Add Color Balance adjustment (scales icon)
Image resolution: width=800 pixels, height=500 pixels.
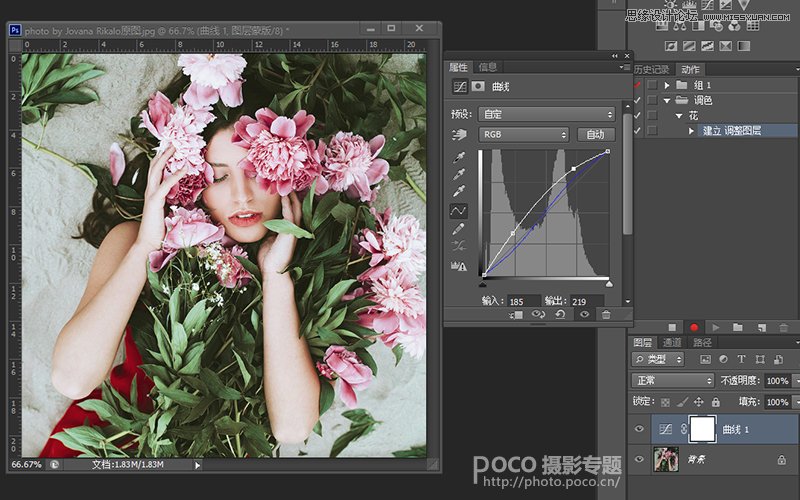(680, 25)
